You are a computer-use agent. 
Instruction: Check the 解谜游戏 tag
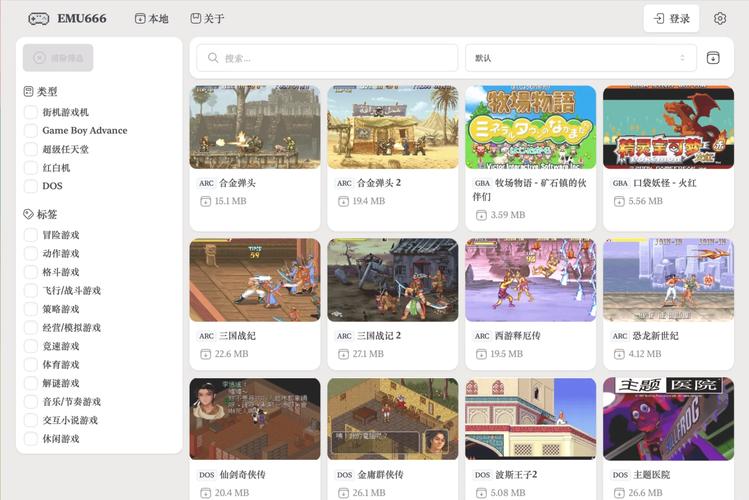pyautogui.click(x=31, y=383)
